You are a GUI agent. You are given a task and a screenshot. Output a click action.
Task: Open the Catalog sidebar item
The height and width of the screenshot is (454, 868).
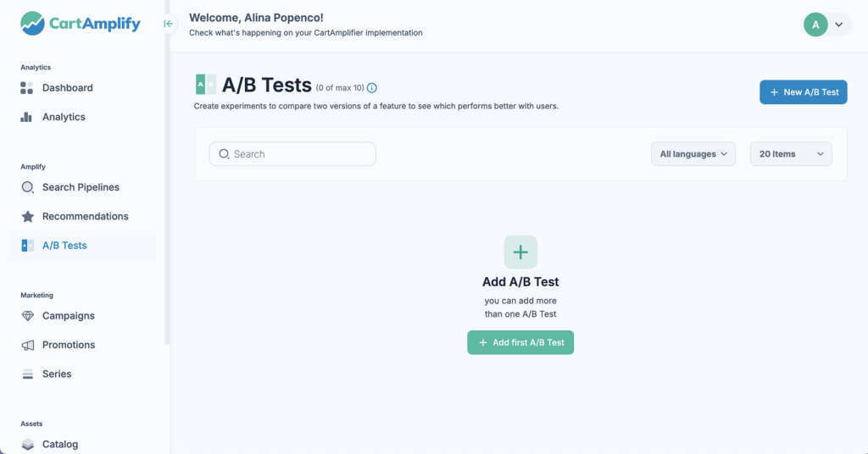(59, 444)
